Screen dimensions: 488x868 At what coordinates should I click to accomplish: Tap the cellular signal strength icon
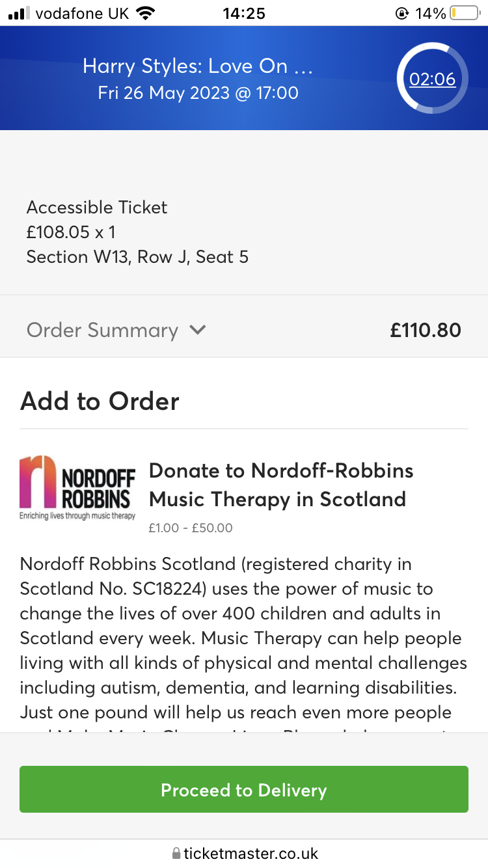coord(19,13)
